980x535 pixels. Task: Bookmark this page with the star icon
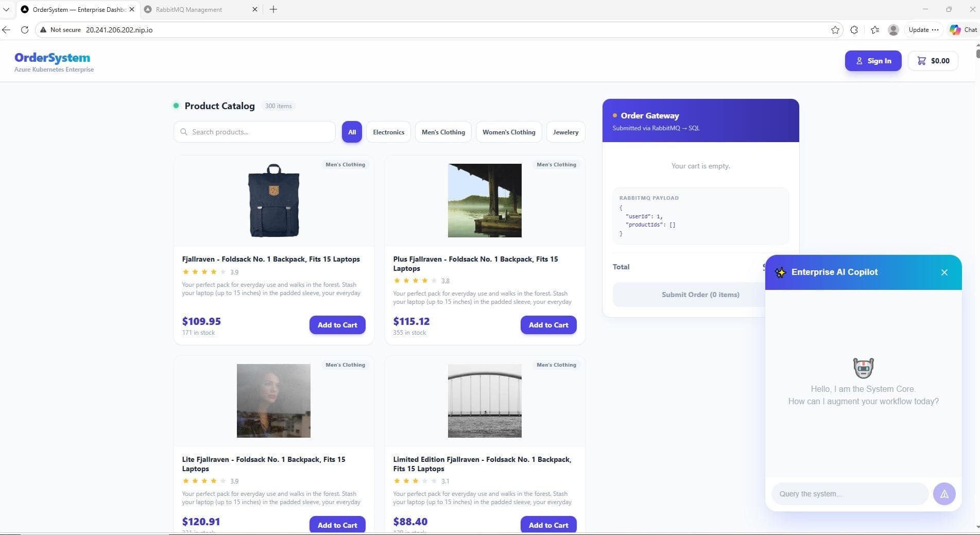(x=835, y=30)
